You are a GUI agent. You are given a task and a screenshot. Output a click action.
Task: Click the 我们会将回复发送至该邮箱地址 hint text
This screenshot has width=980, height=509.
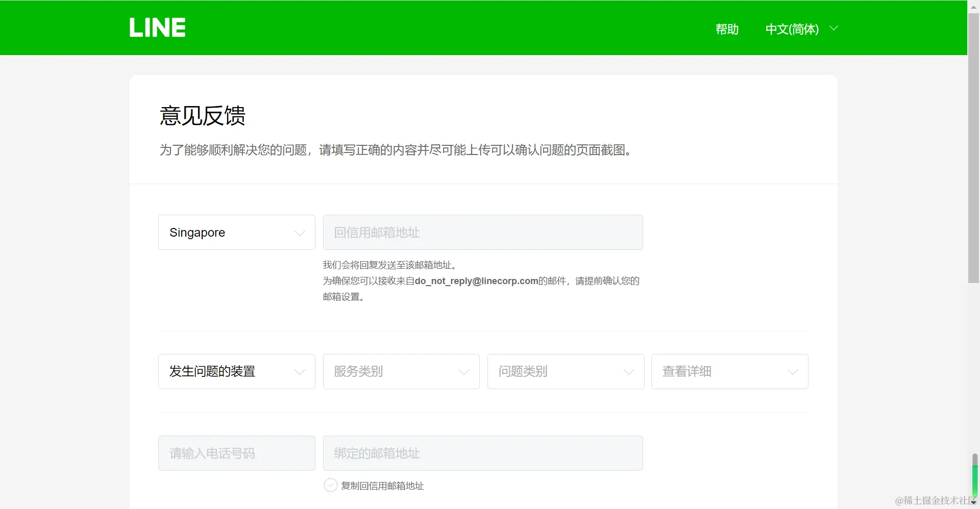coord(391,265)
